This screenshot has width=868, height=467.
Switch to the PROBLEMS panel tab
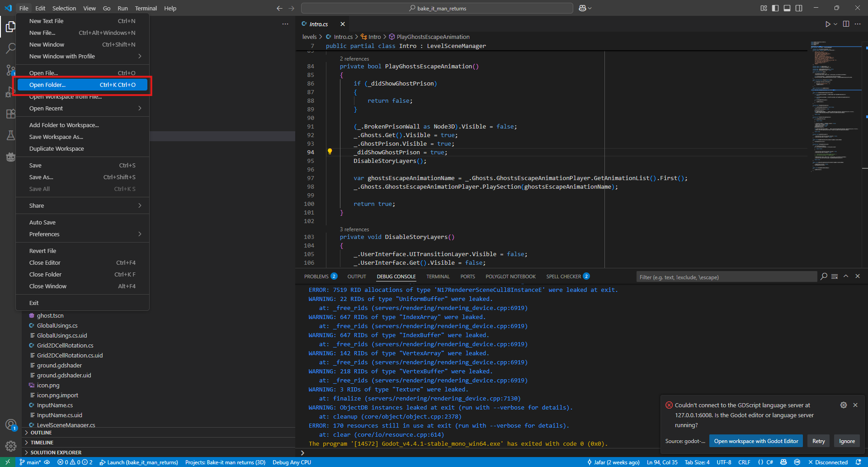pyautogui.click(x=321, y=276)
